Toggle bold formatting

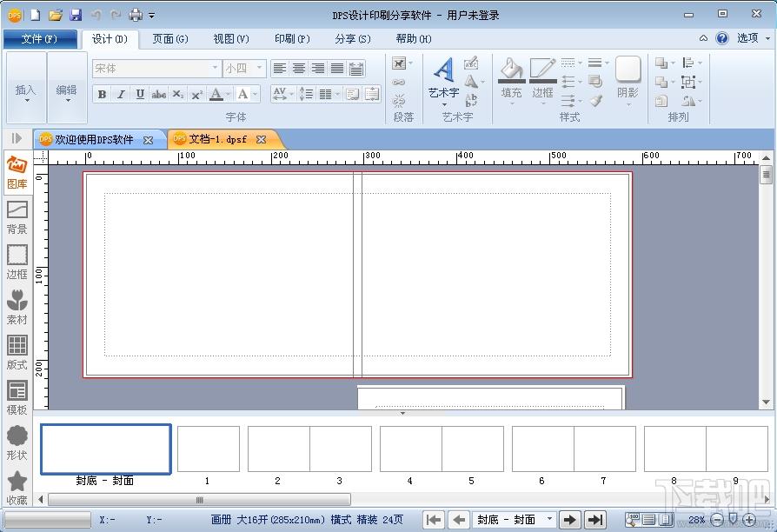102,94
